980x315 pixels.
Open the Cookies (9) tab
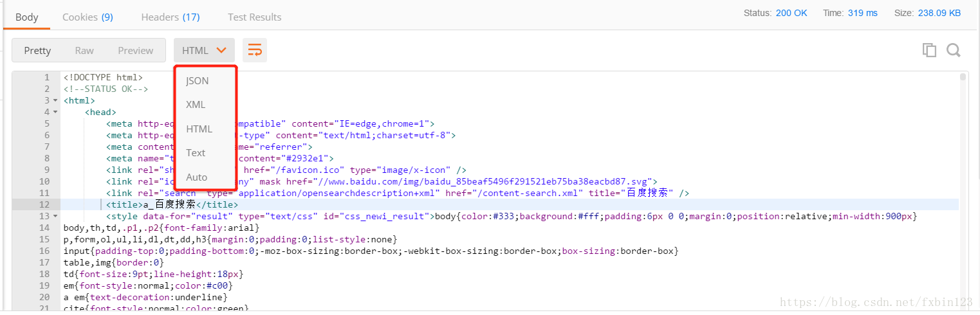click(88, 17)
